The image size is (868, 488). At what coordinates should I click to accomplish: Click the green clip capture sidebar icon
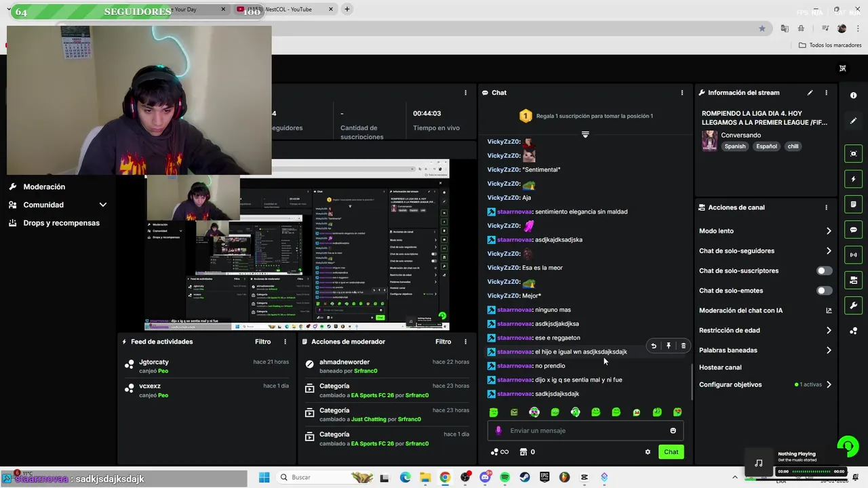pos(853,154)
